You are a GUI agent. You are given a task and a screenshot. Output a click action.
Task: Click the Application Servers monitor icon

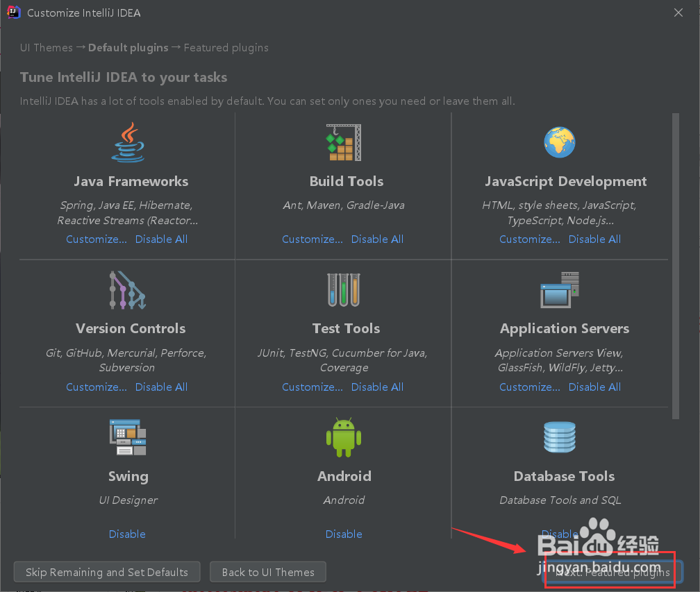pos(560,290)
